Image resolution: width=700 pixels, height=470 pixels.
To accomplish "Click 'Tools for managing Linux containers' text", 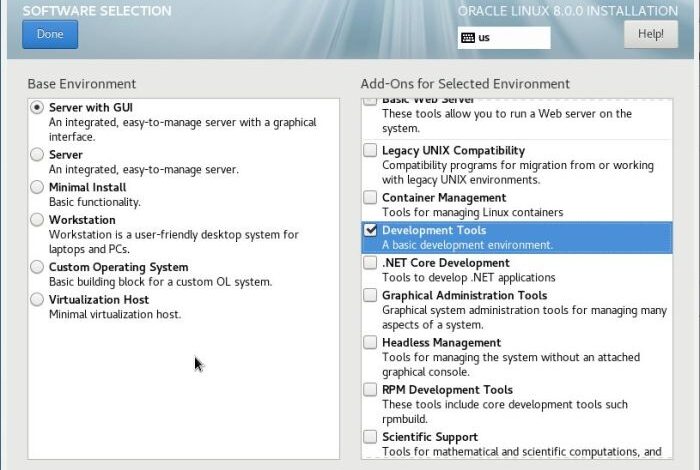I will pos(473,212).
